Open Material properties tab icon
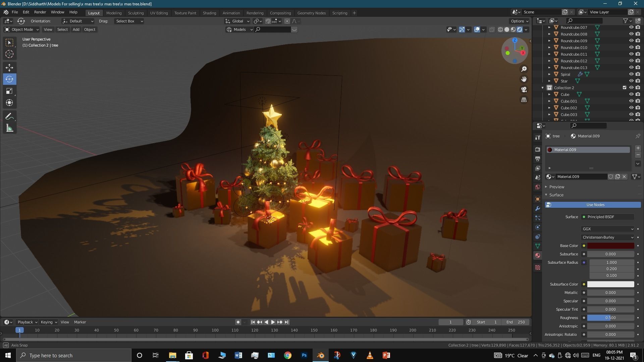Image resolution: width=644 pixels, height=362 pixels. 538,255
